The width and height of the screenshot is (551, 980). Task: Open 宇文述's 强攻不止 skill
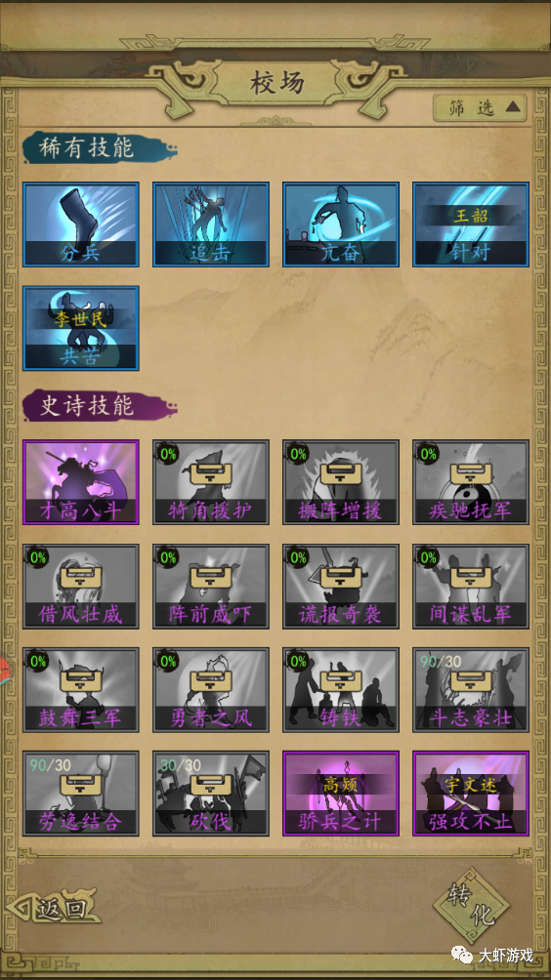tap(471, 794)
